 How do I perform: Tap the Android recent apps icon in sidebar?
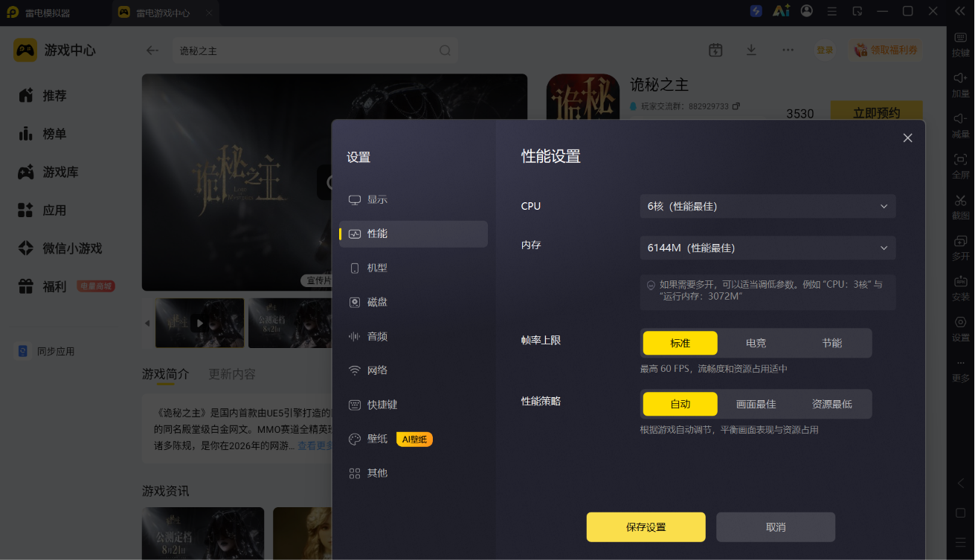click(x=961, y=542)
